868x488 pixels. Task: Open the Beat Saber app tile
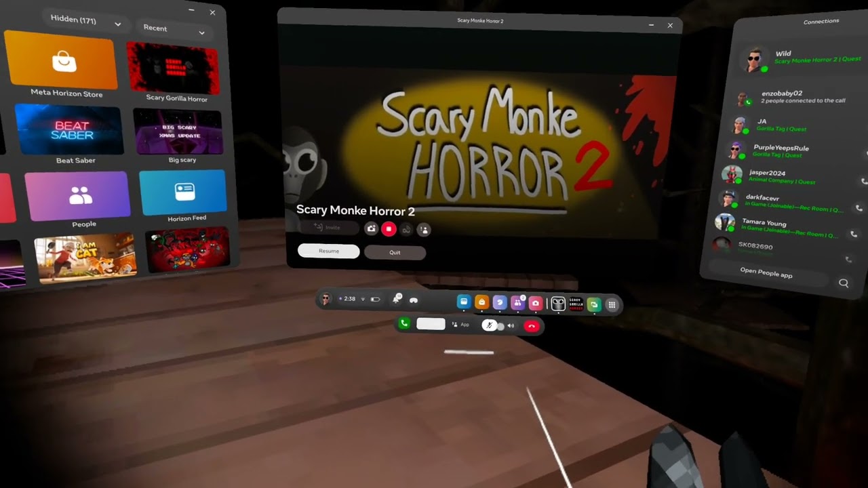(x=69, y=129)
